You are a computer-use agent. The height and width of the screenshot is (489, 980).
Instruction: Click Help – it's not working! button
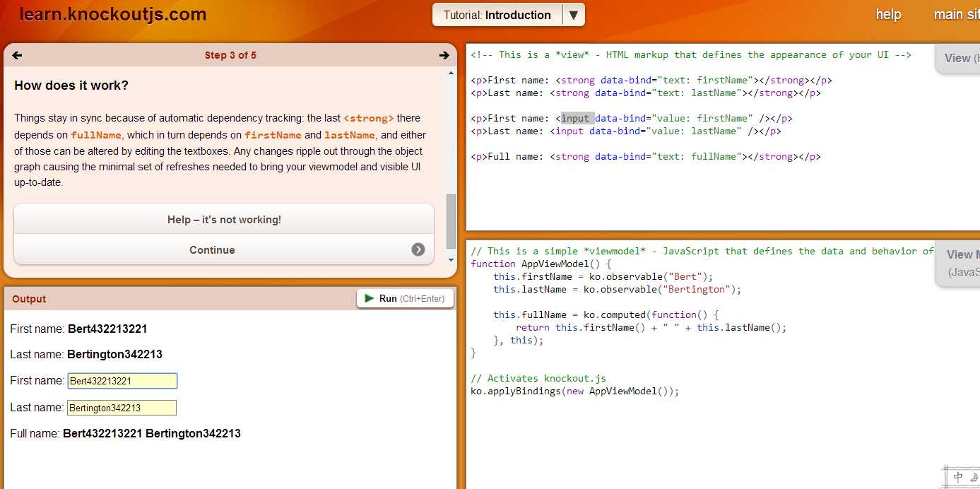[224, 220]
